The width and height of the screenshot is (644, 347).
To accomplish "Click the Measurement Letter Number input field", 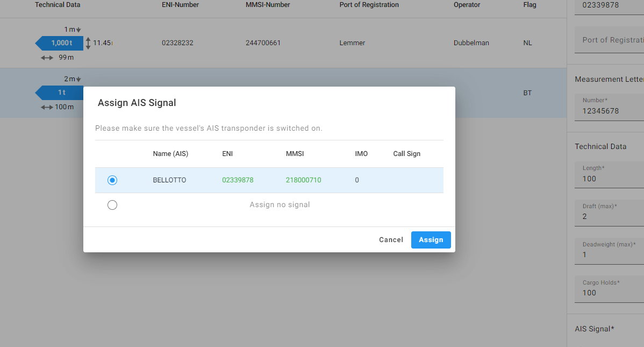I will [x=610, y=111].
